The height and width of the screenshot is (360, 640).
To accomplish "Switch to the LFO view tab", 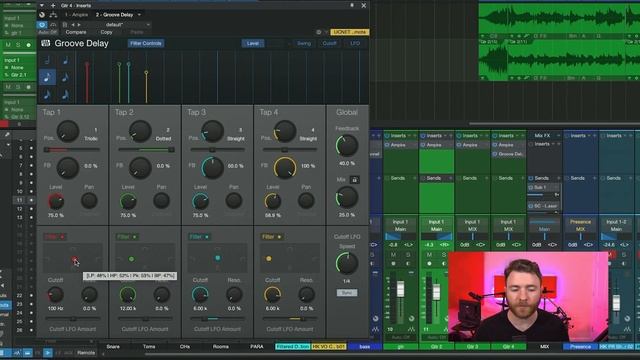I will [x=355, y=43].
